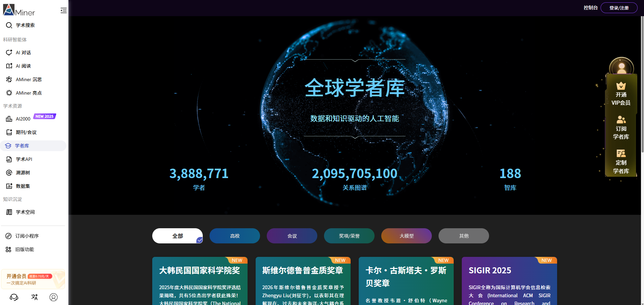The width and height of the screenshot is (644, 305).
Task: Open 数据集 chart icon
Action: click(9, 186)
